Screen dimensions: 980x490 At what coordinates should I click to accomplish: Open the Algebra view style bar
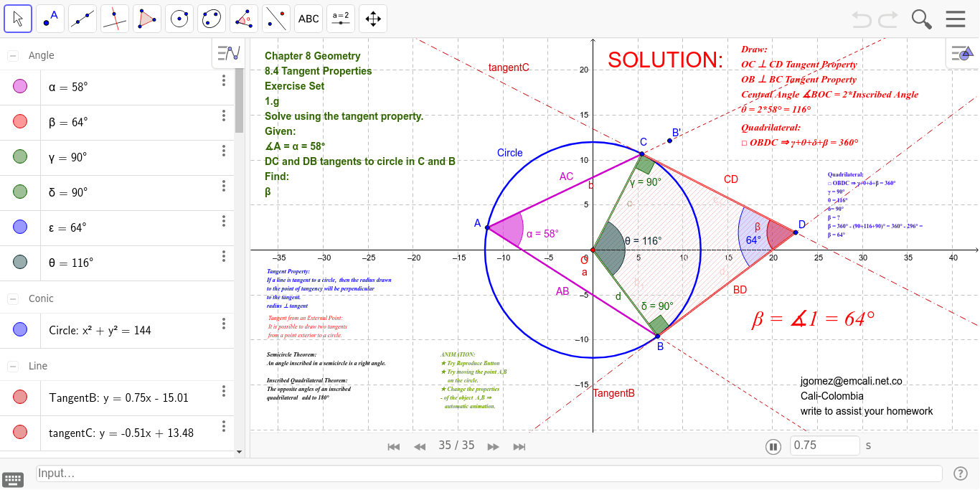click(228, 53)
